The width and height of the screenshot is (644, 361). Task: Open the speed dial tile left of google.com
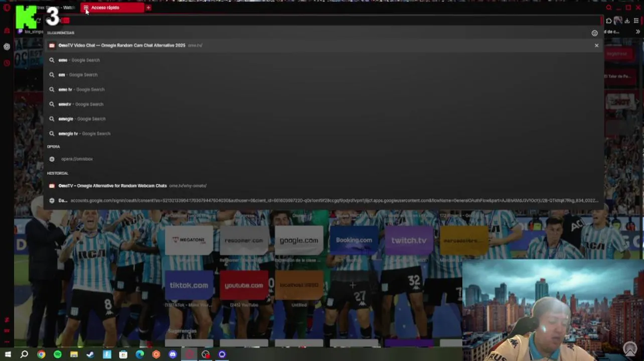244,240
